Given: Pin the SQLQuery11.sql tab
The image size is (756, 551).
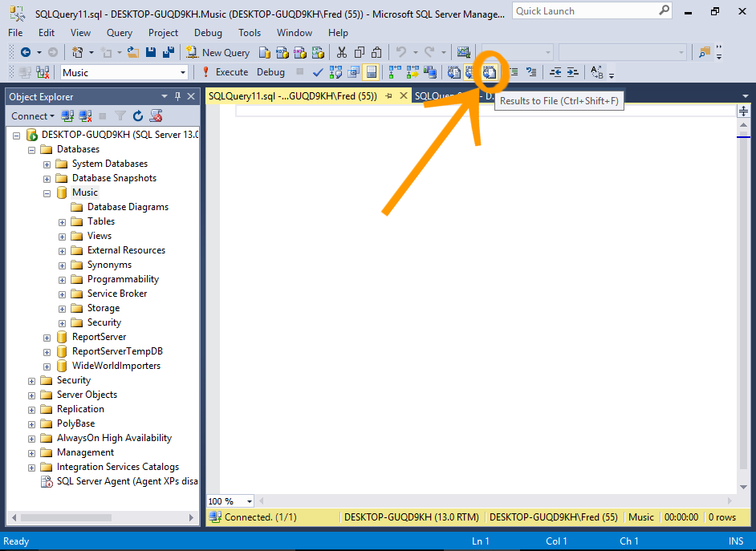Looking at the screenshot, I should pos(388,96).
